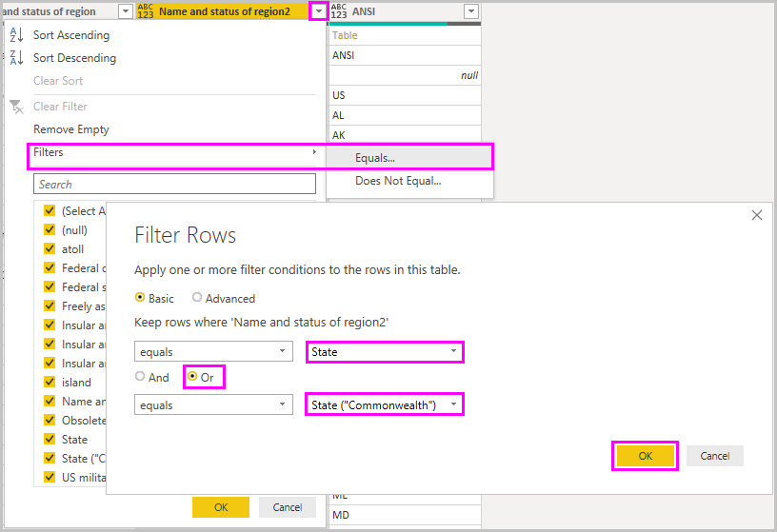Choose Equals... from the Filters submenu
The width and height of the screenshot is (777, 532).
point(409,158)
